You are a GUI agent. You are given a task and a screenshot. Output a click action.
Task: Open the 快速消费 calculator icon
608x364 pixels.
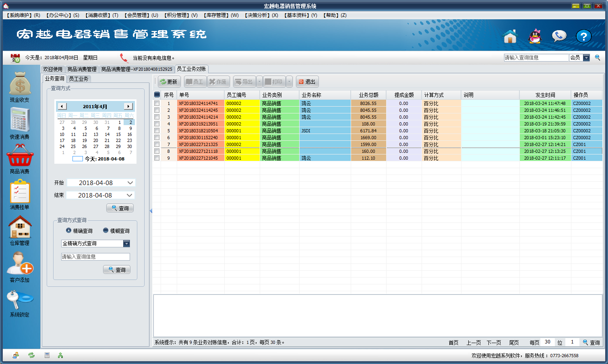(20, 120)
